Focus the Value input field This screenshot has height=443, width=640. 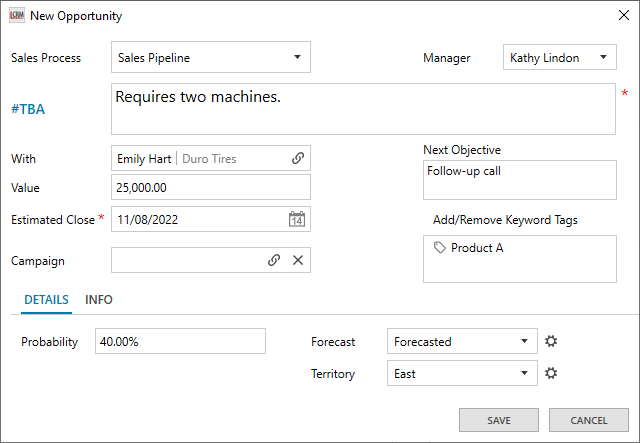click(210, 187)
